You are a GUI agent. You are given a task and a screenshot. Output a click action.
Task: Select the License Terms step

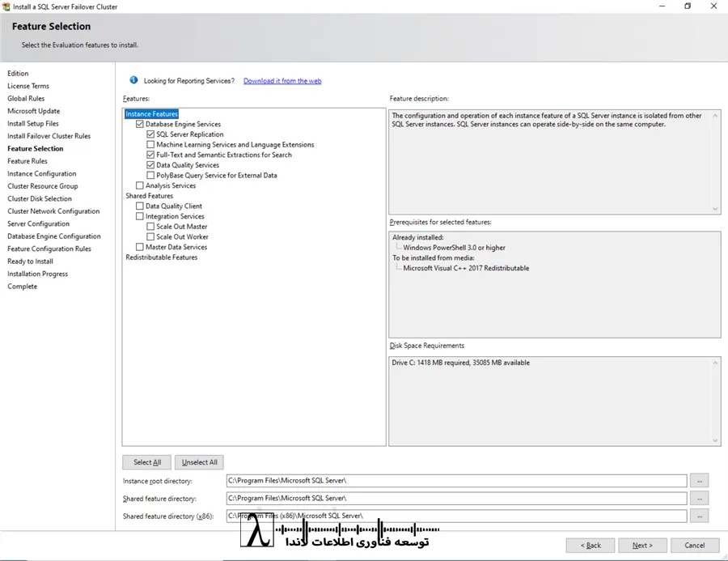[x=28, y=86]
